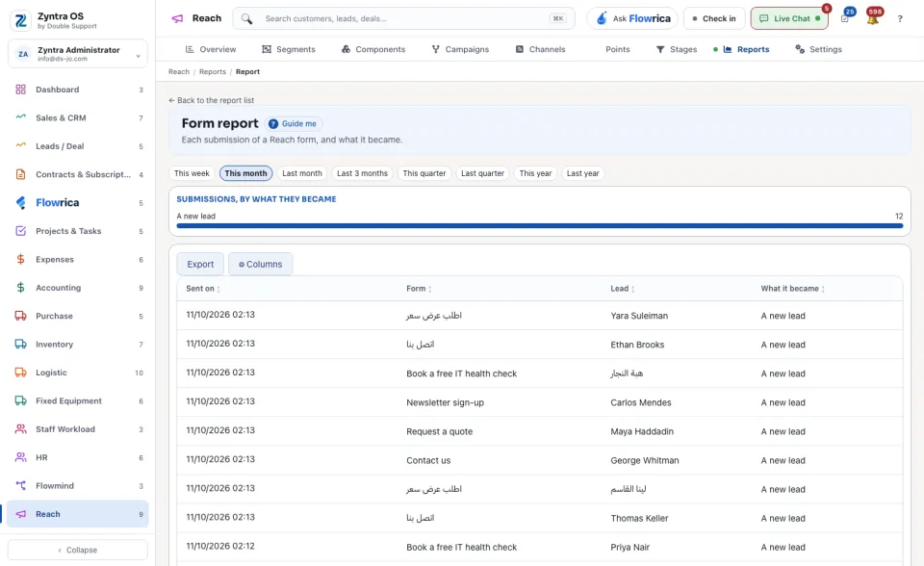
Task: Open the Sales & CRM sidebar icon
Action: point(20,117)
